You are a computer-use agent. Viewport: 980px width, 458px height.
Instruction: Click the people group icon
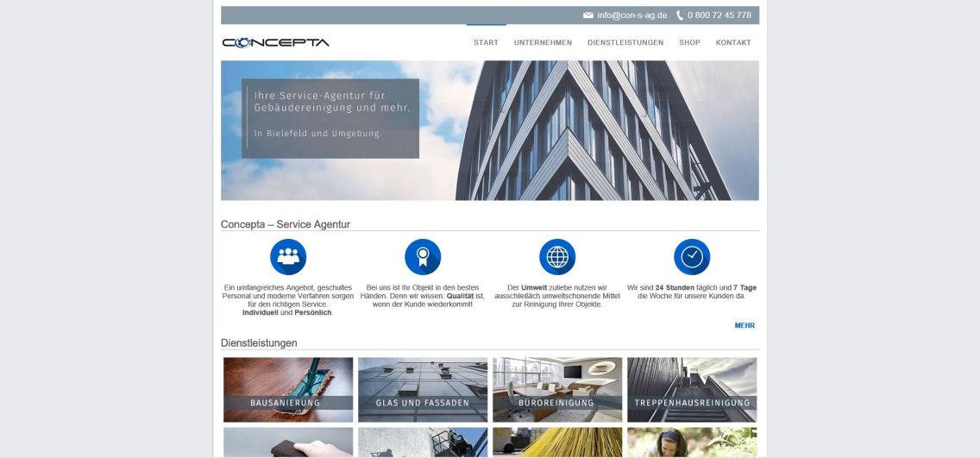tap(288, 257)
